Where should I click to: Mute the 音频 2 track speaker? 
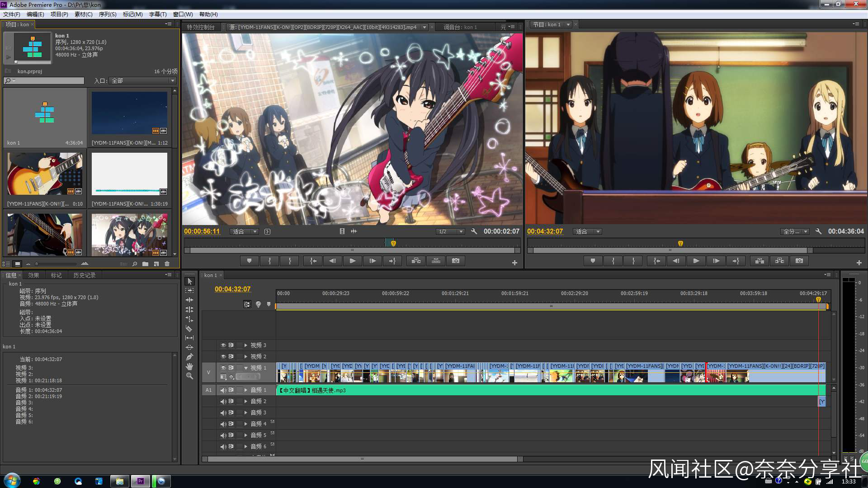pyautogui.click(x=223, y=401)
